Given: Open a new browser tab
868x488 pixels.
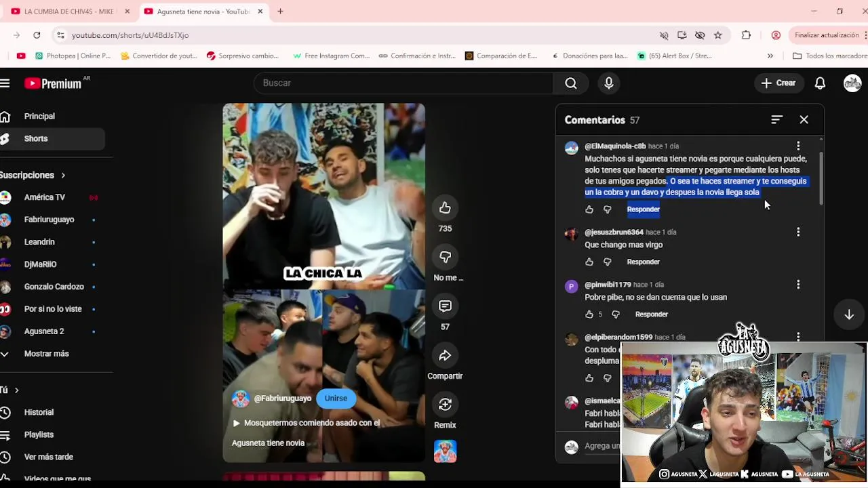Looking at the screenshot, I should tap(280, 12).
